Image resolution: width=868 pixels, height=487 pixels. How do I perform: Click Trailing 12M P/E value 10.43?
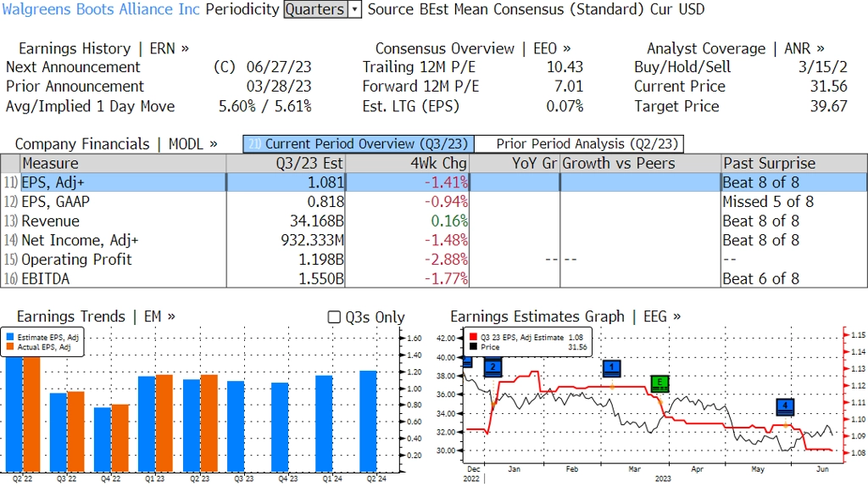click(565, 67)
